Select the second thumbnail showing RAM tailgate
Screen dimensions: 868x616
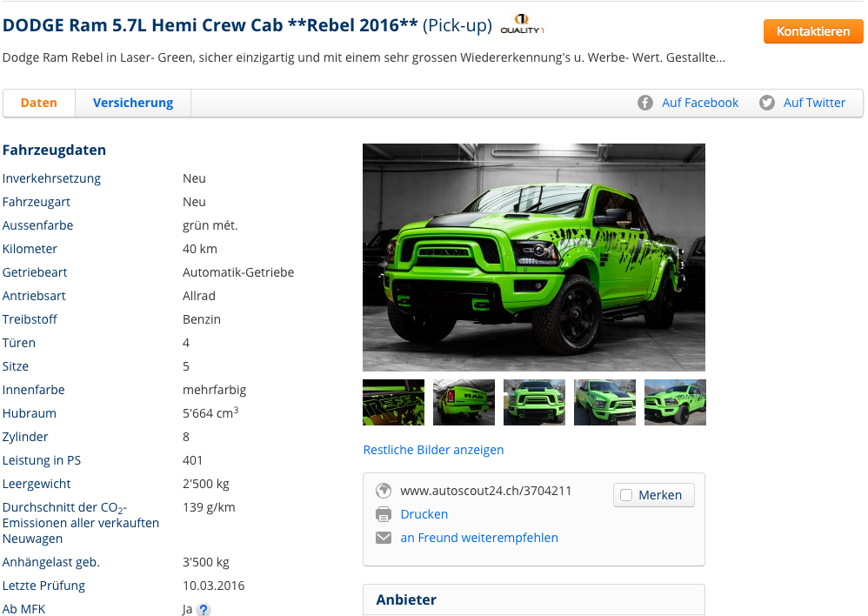464,402
